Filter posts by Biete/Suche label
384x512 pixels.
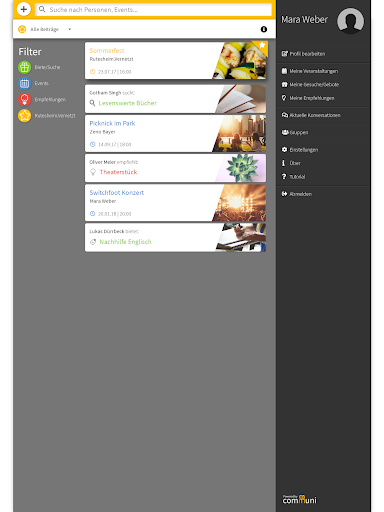[47, 67]
